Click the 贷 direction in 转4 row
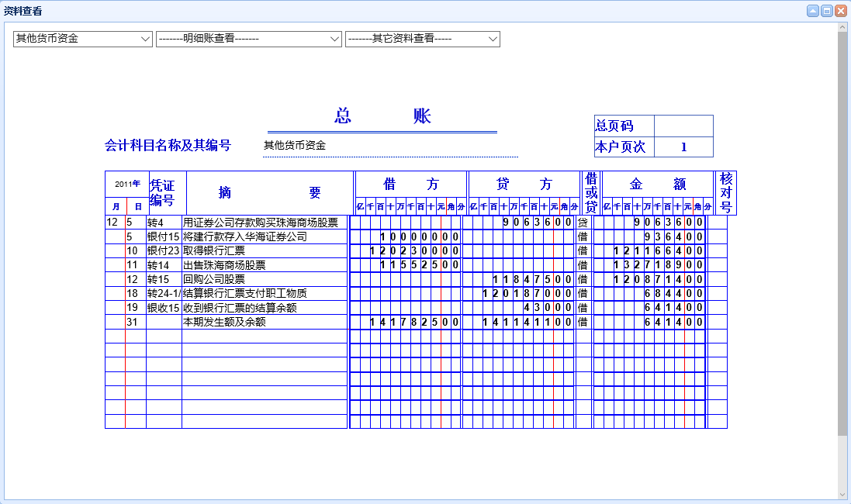Screen dimensions: 851x504 [583, 223]
